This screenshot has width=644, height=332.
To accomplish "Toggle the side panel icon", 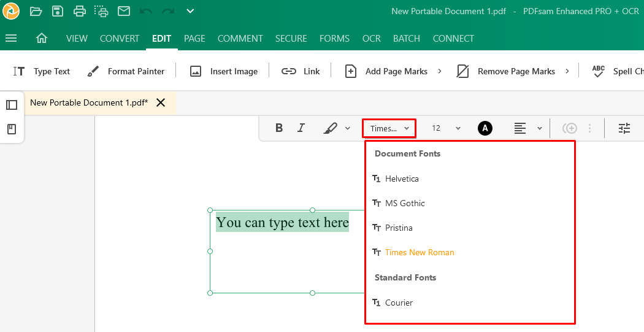I will [x=12, y=105].
